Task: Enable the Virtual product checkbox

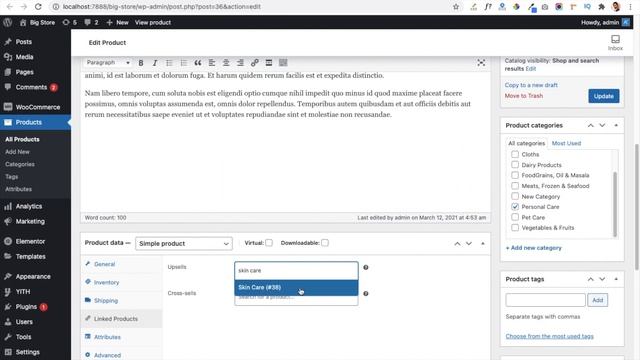Action: [x=269, y=243]
